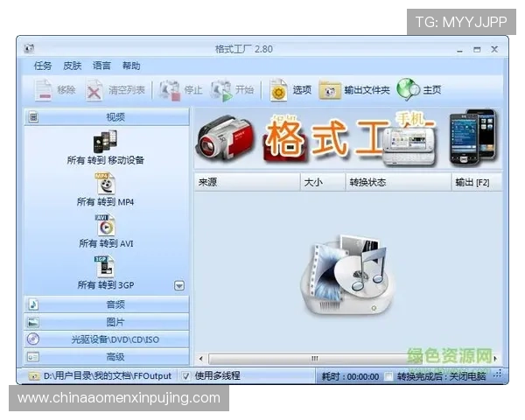525x420 pixels.
Task: Click the 开始 start toolbar icon
Action: (x=221, y=90)
